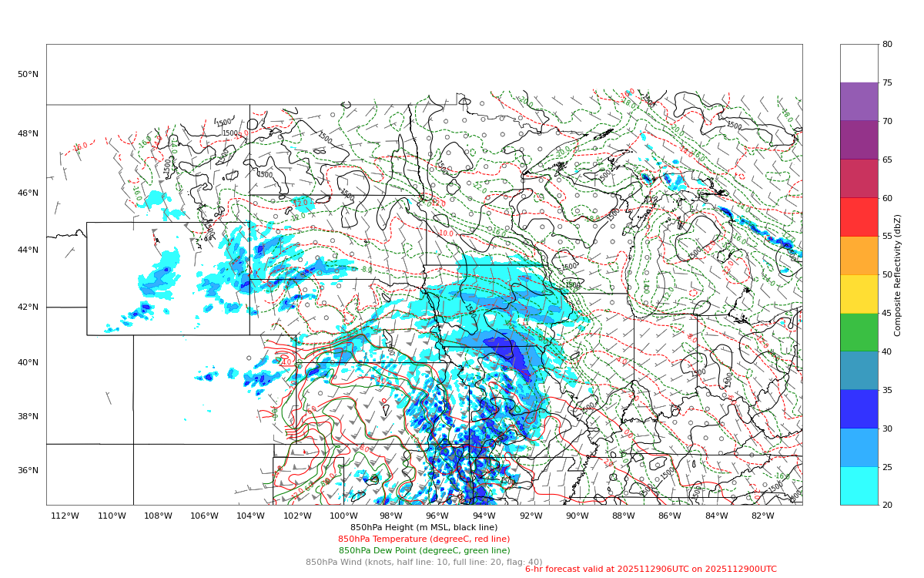Select the 850hPa Dew Point green legend text
924x578 pixels.
coord(423,551)
